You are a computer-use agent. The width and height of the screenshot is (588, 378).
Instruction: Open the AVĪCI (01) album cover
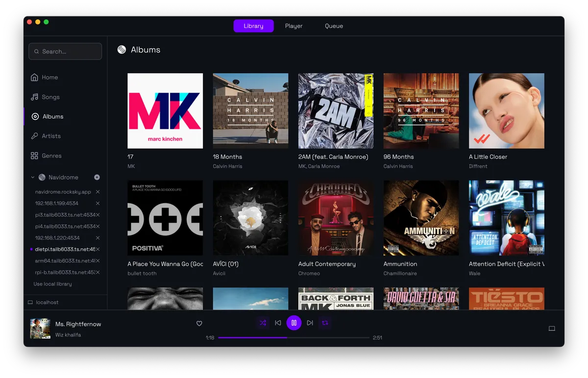tap(250, 218)
